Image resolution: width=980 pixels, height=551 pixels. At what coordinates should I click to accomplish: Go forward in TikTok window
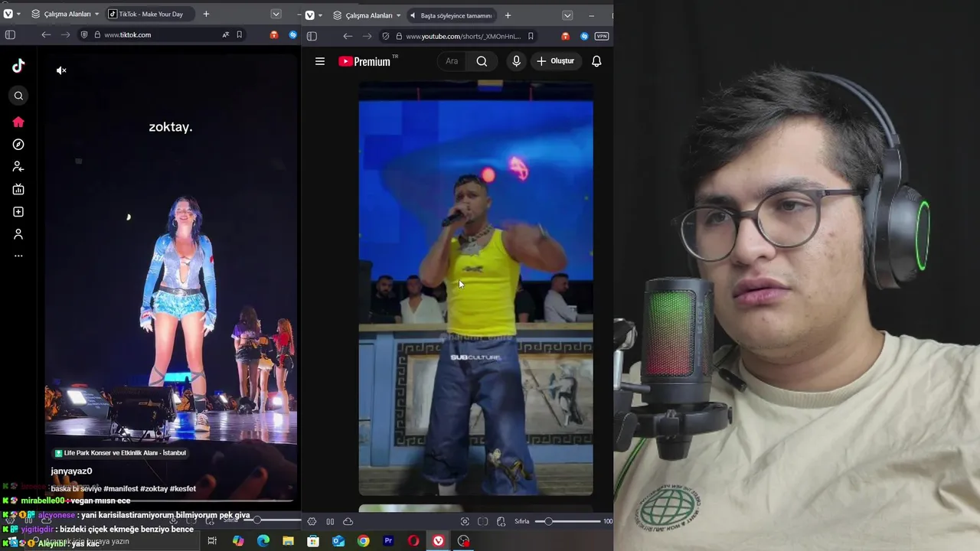[65, 34]
